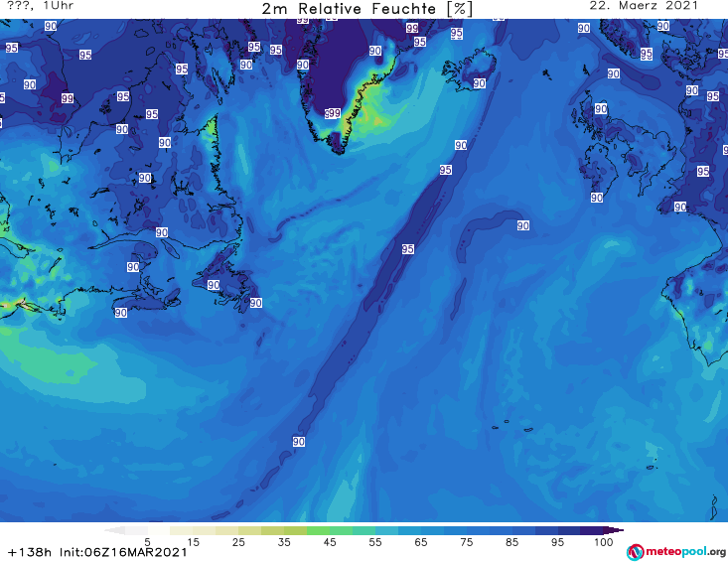Click the colorbar label '15'
Screen dimensions: 728x562
coord(193,541)
